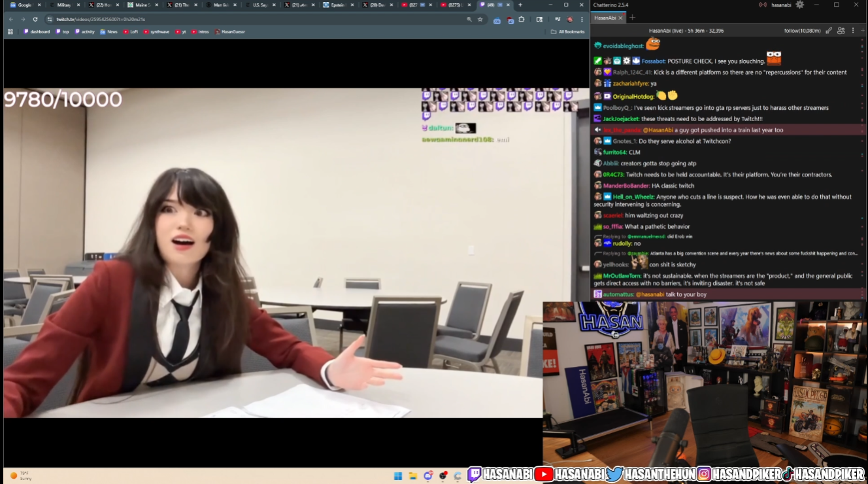
Task: Click the username so_fffia in chat
Action: (x=612, y=227)
